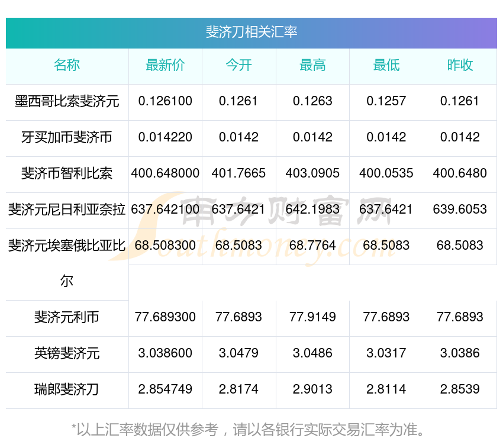Select the 名称 column header
The width and height of the screenshot is (503, 448).
67,66
